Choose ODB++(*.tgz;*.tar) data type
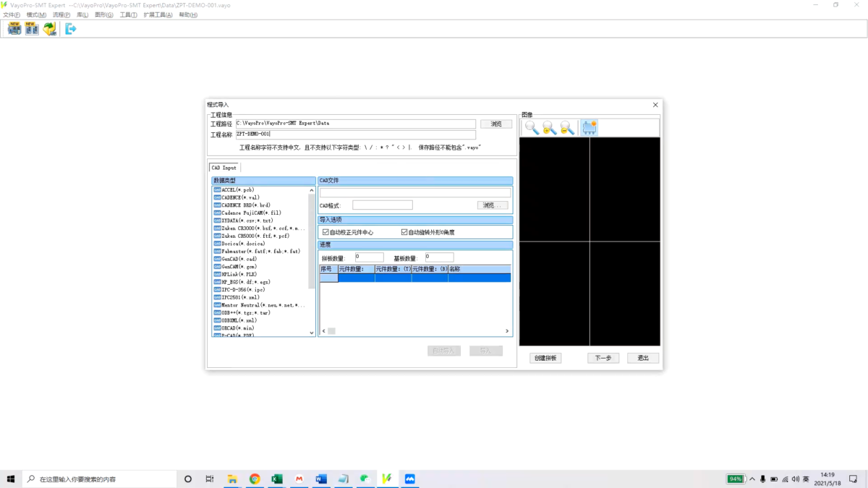This screenshot has height=488, width=868. (246, 312)
